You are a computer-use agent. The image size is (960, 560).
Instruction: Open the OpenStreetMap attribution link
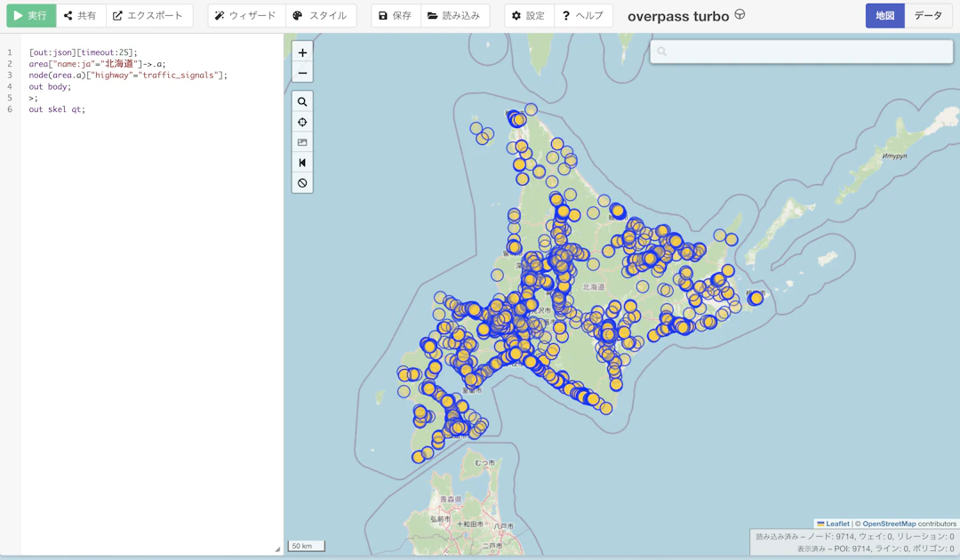click(888, 524)
